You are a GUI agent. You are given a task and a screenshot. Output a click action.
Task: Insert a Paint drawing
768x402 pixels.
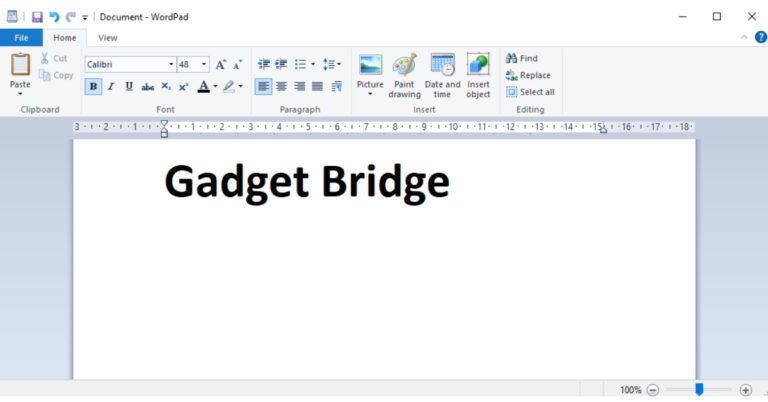(405, 75)
